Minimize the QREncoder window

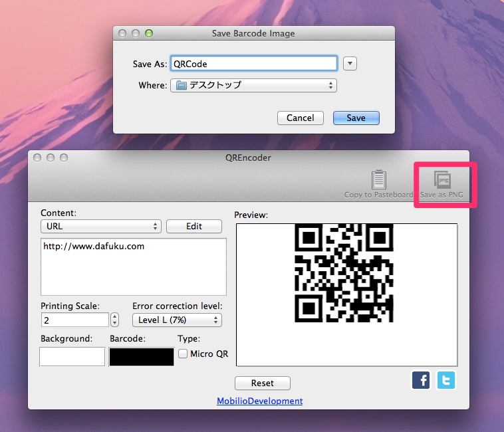pyautogui.click(x=51, y=158)
